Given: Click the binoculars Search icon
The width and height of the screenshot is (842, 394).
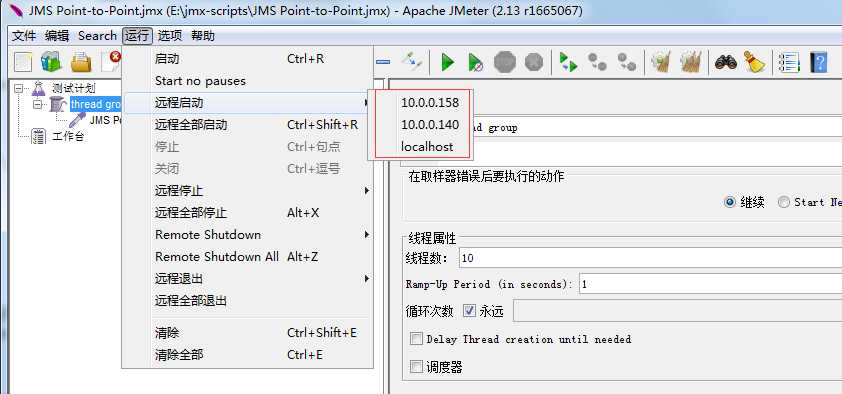Looking at the screenshot, I should pyautogui.click(x=725, y=62).
